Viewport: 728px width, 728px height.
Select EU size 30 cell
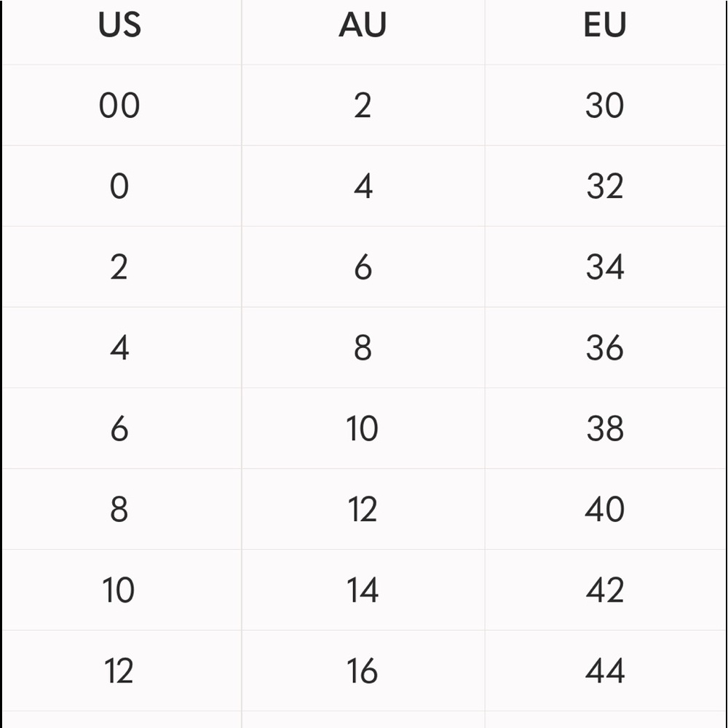[x=605, y=106]
